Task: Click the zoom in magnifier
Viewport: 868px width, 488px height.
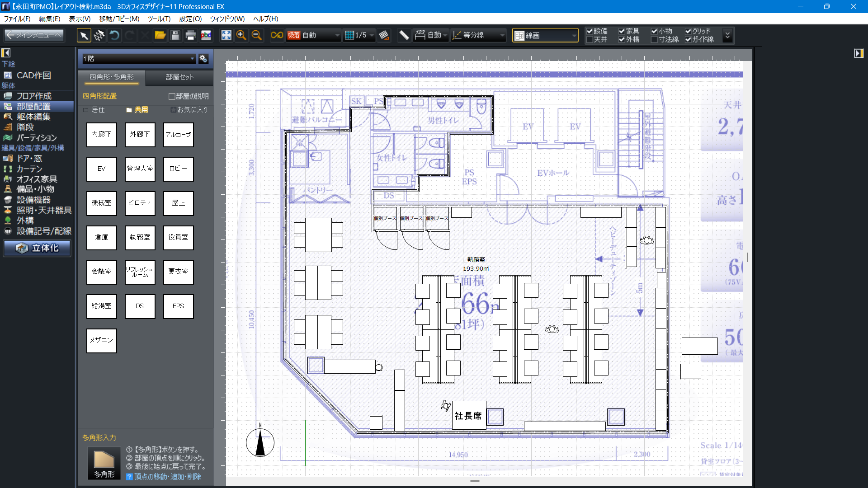Action: pyautogui.click(x=241, y=35)
